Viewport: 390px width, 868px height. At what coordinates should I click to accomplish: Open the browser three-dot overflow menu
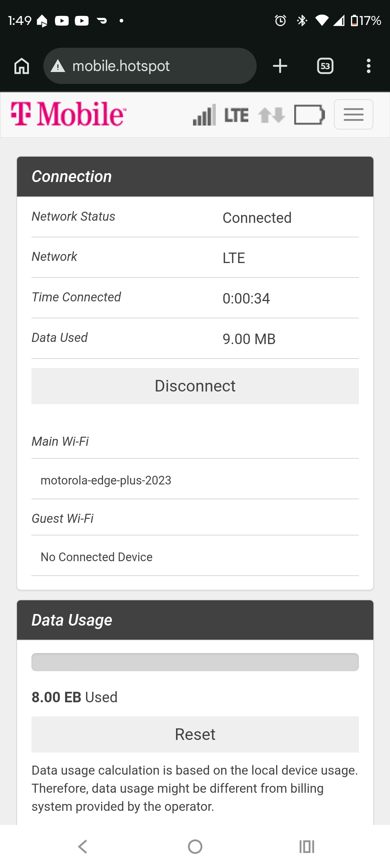click(x=368, y=66)
